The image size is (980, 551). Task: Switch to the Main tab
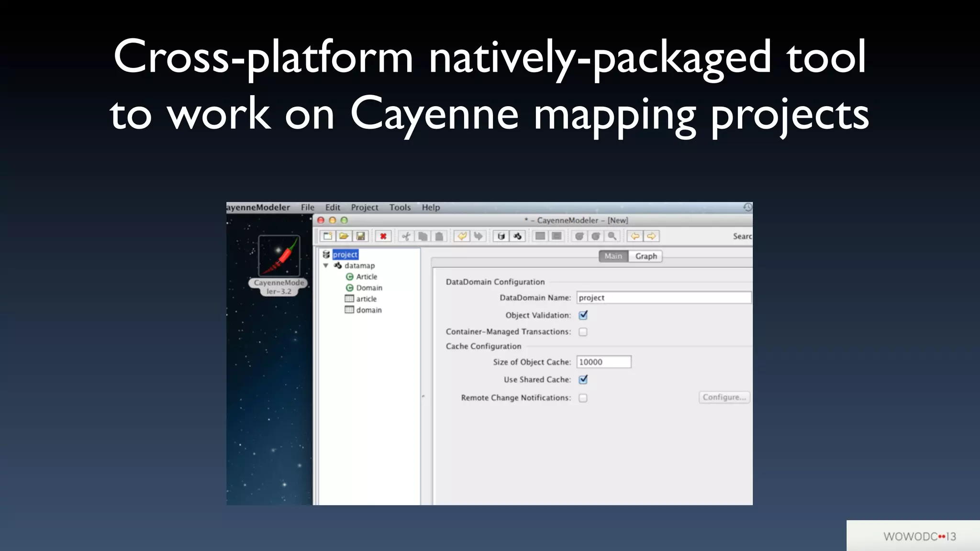click(613, 256)
